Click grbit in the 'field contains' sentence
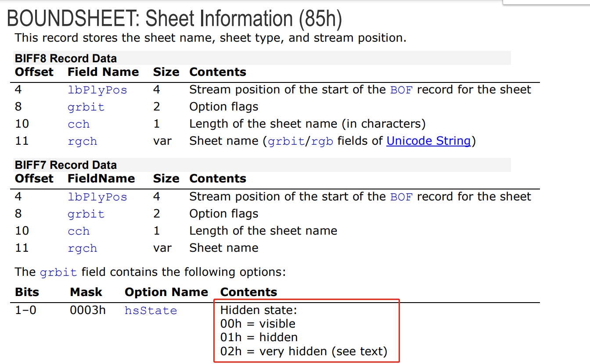This screenshot has width=590, height=364. 58,272
